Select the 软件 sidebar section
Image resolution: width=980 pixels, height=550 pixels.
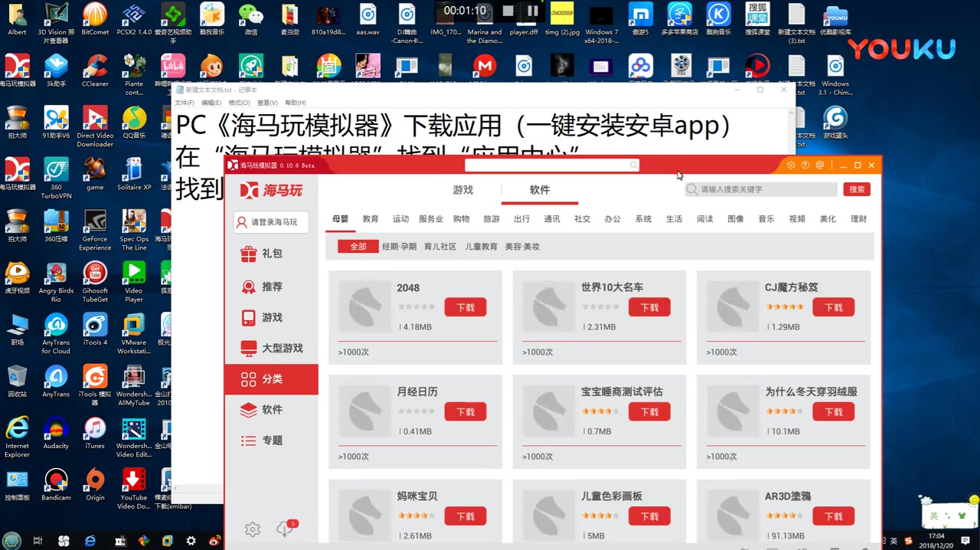[x=271, y=410]
